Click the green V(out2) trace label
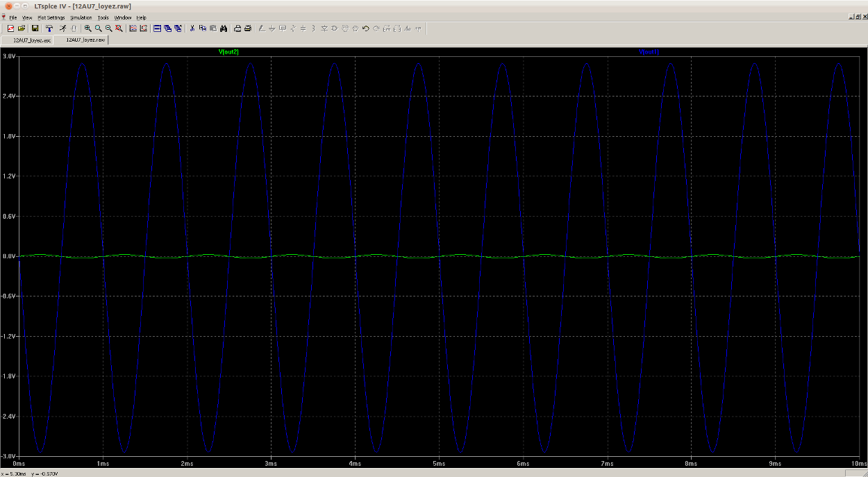Screen dimensions: 868x477 click(228, 52)
